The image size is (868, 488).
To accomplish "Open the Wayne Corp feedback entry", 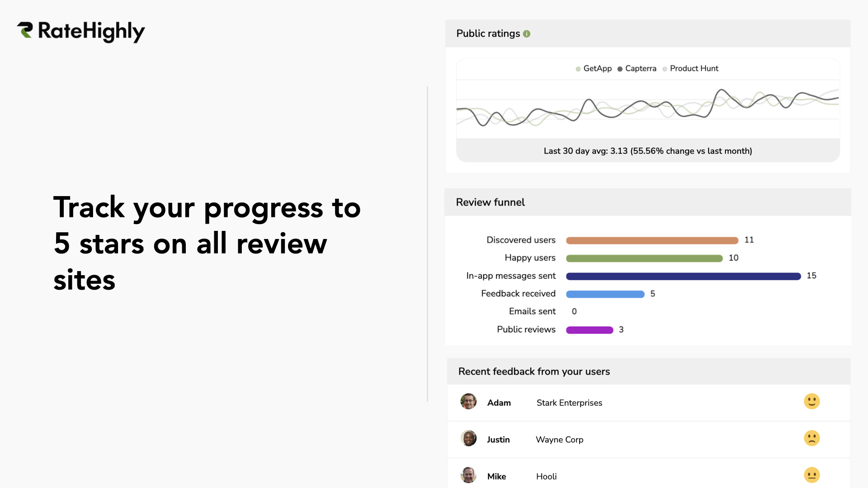I will 559,439.
